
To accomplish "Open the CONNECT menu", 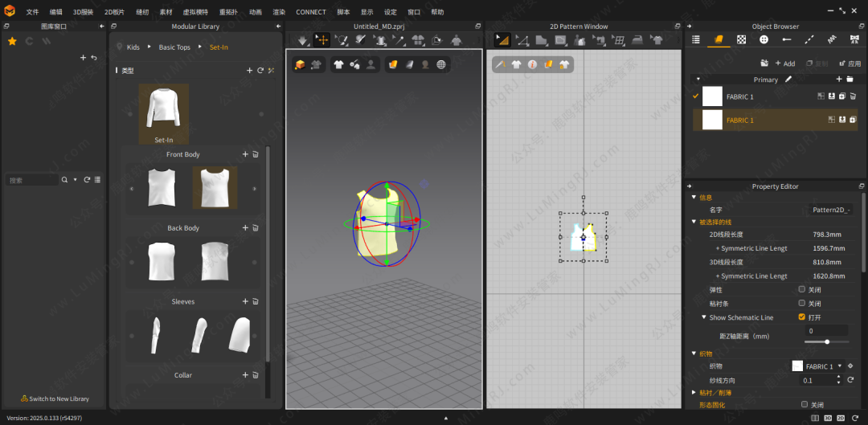I will [x=311, y=12].
